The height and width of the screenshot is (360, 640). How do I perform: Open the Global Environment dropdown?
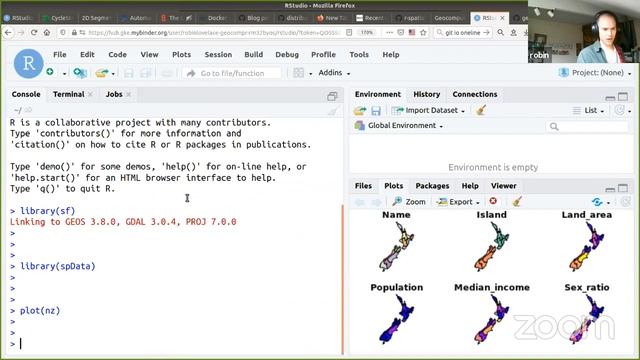tap(399, 126)
